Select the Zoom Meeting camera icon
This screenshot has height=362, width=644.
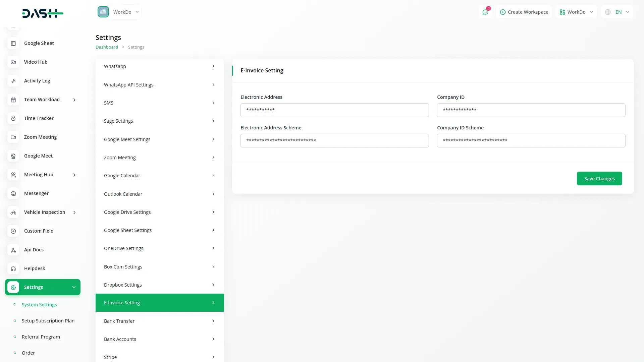click(13, 137)
